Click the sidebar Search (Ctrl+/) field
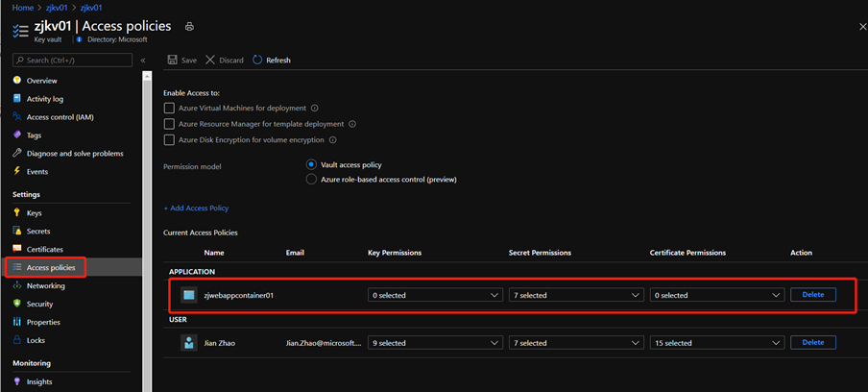This screenshot has height=392, width=868. 73,60
